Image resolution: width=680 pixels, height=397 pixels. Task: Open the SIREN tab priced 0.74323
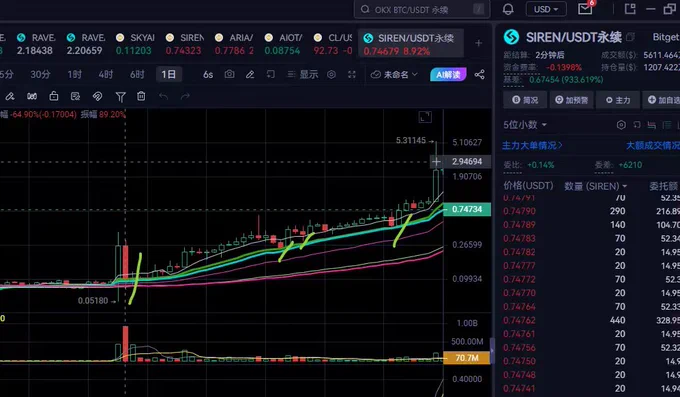point(185,44)
